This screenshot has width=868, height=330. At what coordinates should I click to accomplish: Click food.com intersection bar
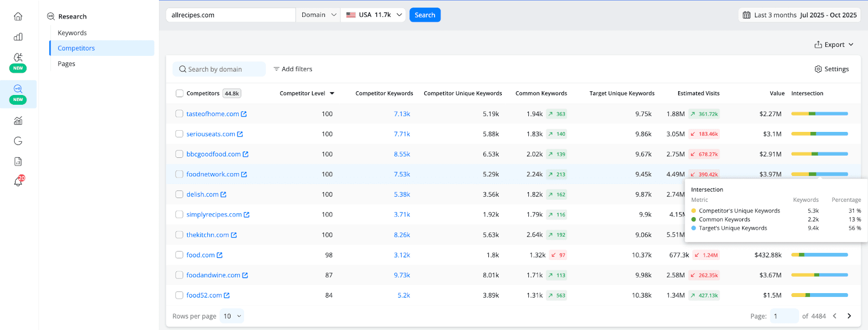point(819,255)
